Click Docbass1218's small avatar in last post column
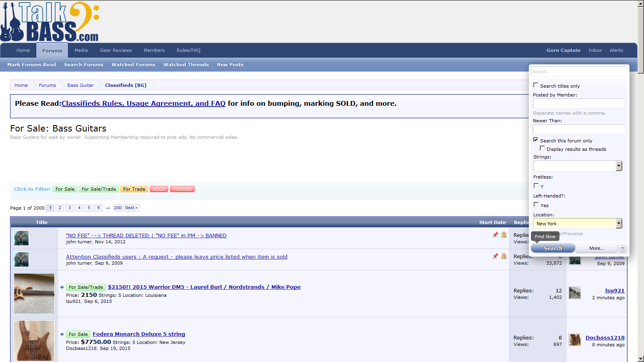The image size is (644, 362). 575,340
